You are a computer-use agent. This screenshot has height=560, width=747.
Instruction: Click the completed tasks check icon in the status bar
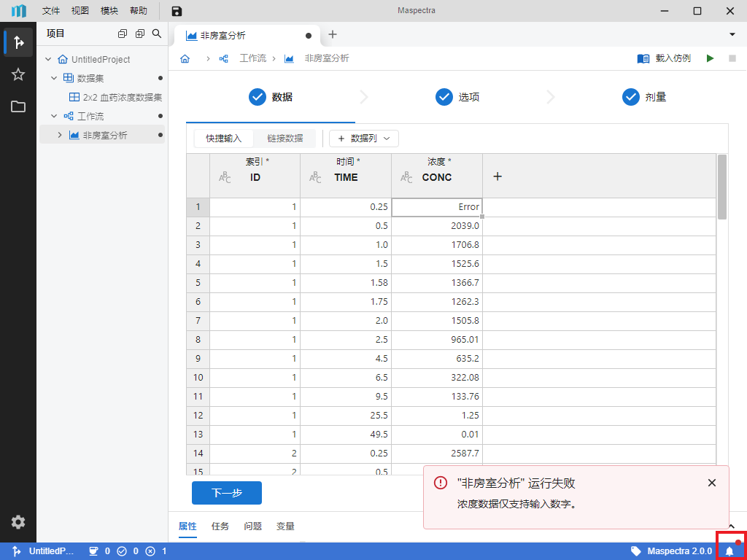coord(122,551)
